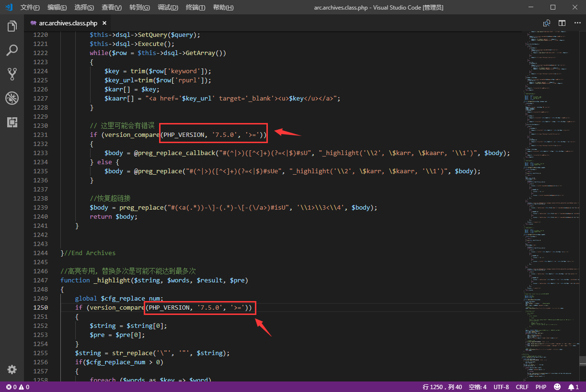The image size is (586, 392).
Task: Click the comment // 这里可能会有错误
Action: point(122,126)
